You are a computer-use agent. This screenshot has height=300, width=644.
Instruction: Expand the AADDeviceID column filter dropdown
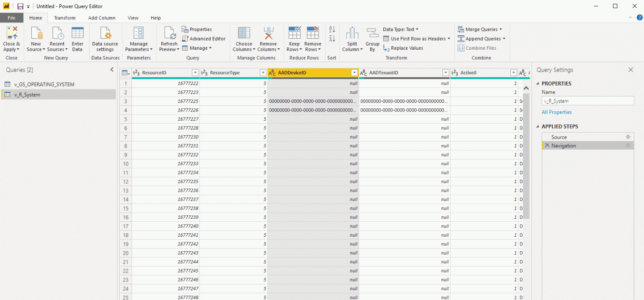[355, 72]
